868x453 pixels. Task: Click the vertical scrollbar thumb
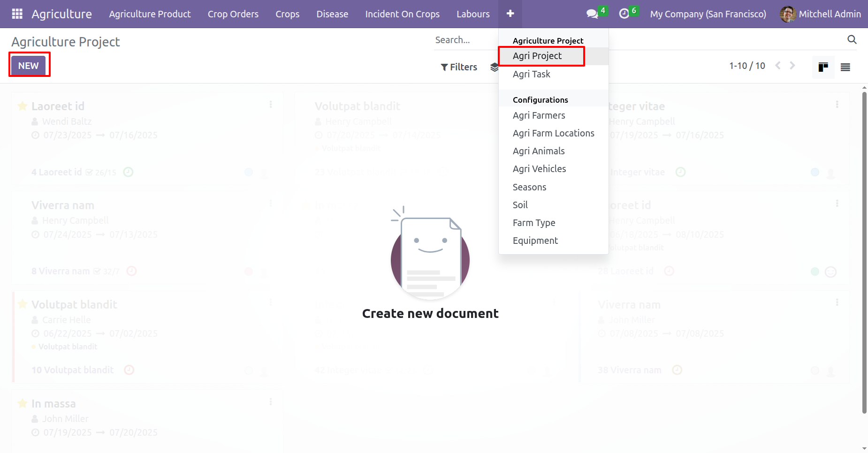click(864, 253)
